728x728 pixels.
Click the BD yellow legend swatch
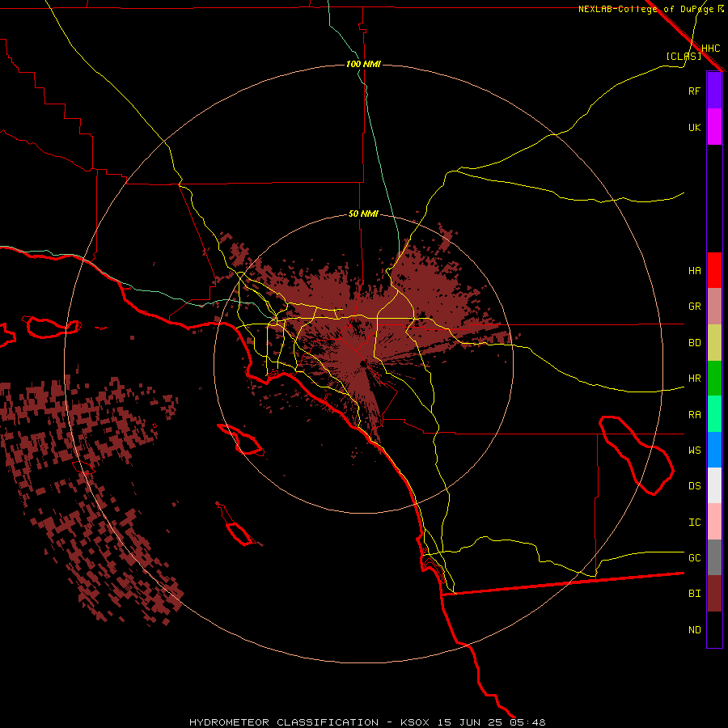tap(714, 343)
